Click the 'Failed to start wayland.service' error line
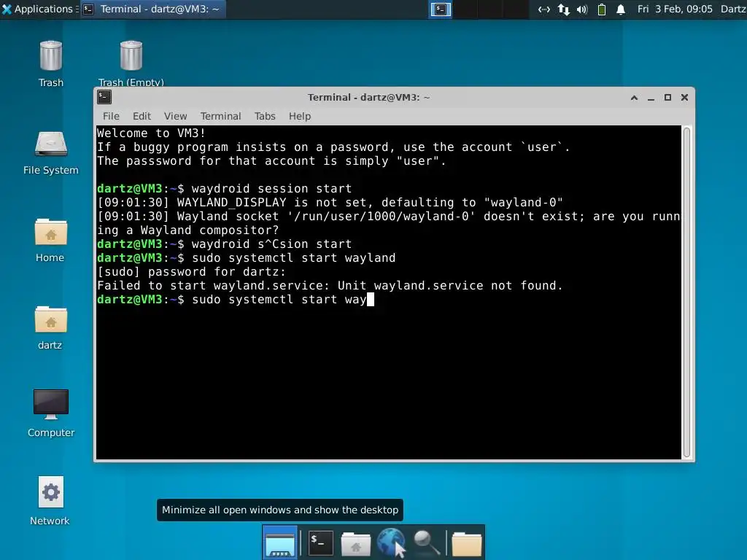 330,286
